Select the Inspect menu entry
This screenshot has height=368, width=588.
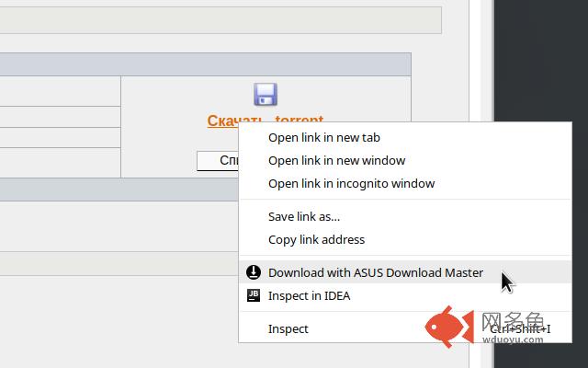point(405,329)
